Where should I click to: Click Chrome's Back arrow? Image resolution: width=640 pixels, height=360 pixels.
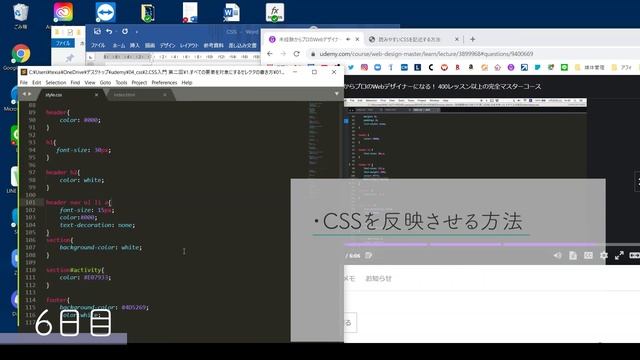click(269, 53)
